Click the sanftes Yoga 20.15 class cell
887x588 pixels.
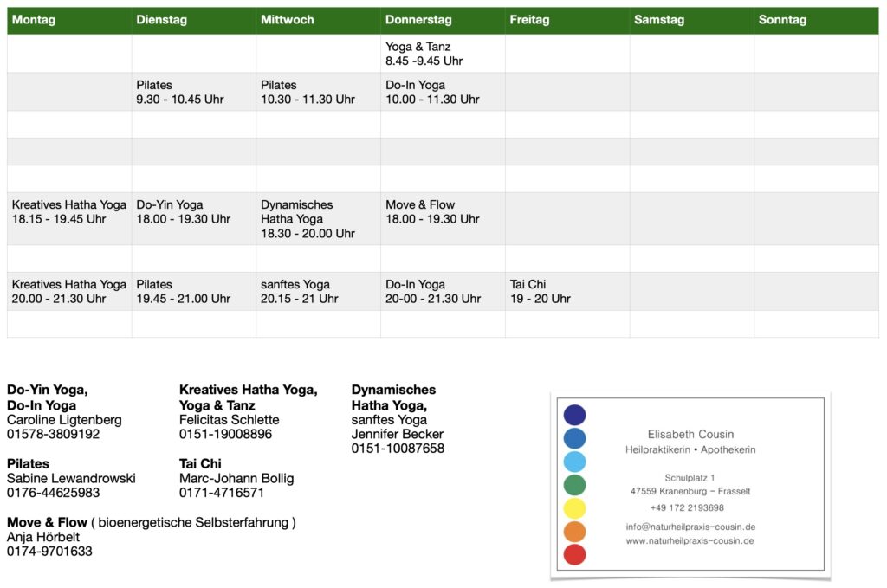pos(299,291)
